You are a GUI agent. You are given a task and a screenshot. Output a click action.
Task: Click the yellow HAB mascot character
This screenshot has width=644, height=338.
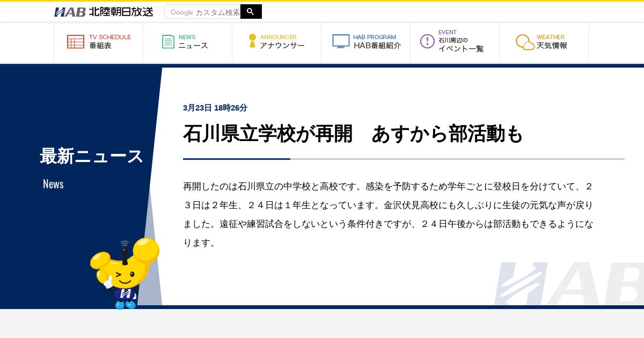click(x=125, y=273)
